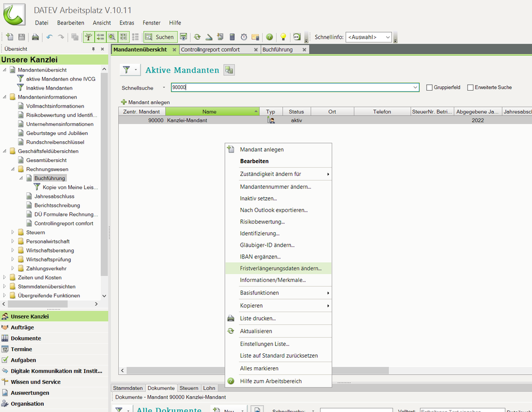
Task: Open the Fenster menu
Action: coord(152,23)
